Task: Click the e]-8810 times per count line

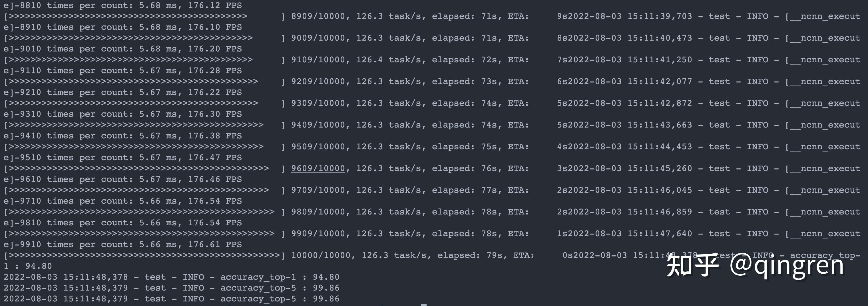Action: [x=123, y=5]
